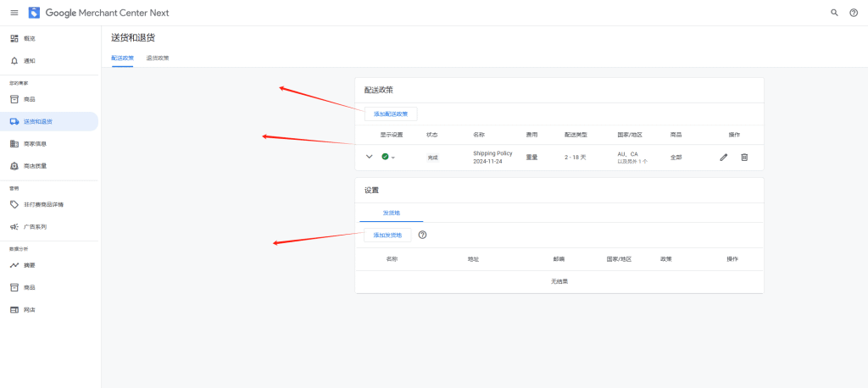The image size is (868, 388).
Task: Open the help icon beside 添加发货地
Action: [422, 235]
